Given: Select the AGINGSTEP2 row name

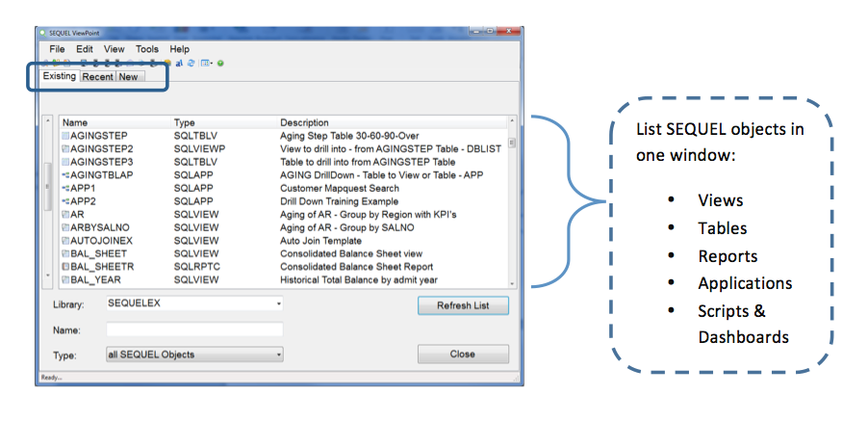Looking at the screenshot, I should pyautogui.click(x=102, y=149).
